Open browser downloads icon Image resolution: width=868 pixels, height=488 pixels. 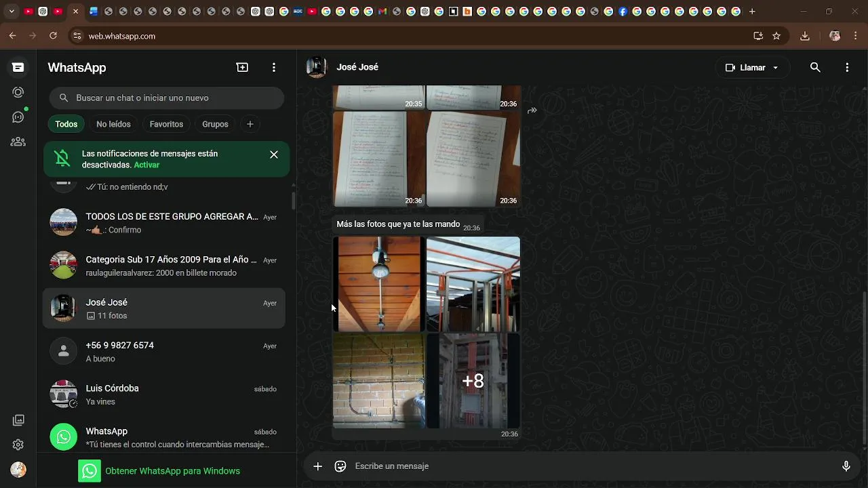coord(805,36)
